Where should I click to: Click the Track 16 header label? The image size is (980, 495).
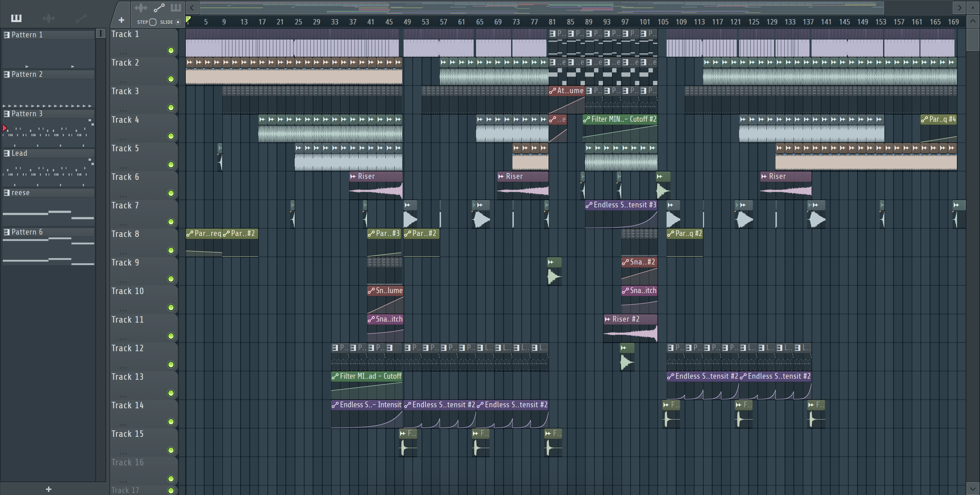pyautogui.click(x=128, y=462)
